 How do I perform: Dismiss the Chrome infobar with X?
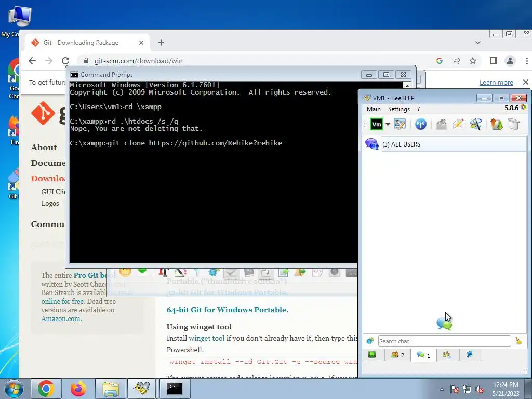click(526, 82)
